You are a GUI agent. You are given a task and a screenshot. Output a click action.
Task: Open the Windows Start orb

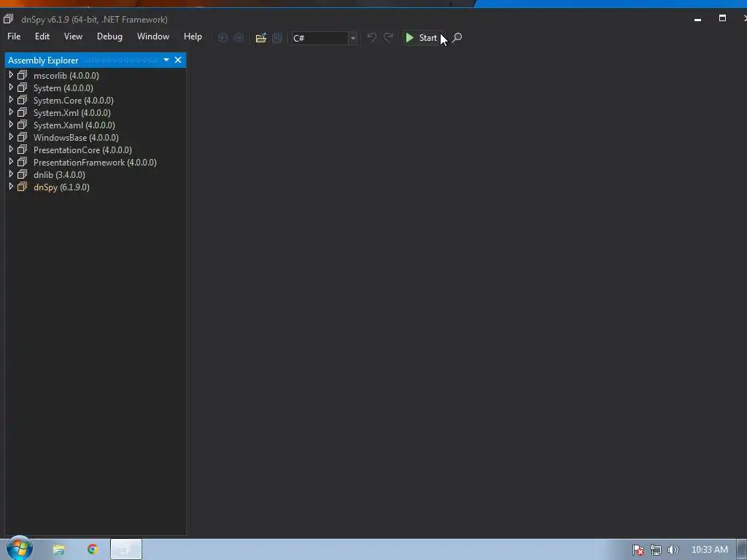point(20,548)
